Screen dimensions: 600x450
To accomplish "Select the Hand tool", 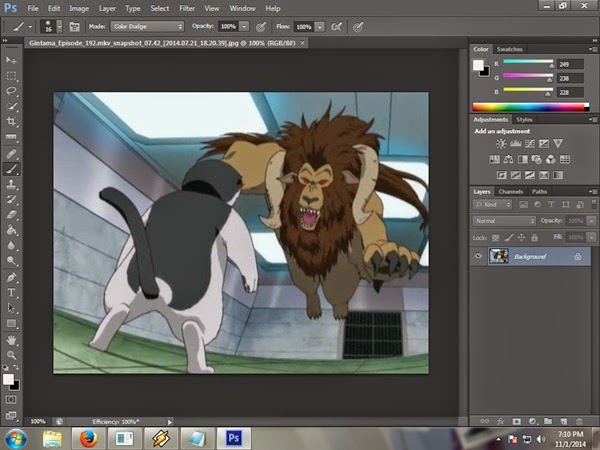I will point(11,340).
